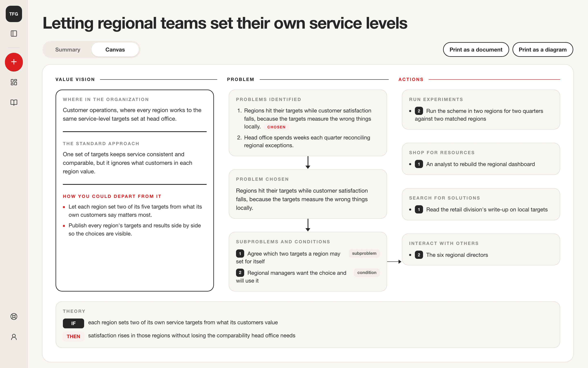Click 'PROBLEM CHOSEN' card heading

(x=262, y=179)
